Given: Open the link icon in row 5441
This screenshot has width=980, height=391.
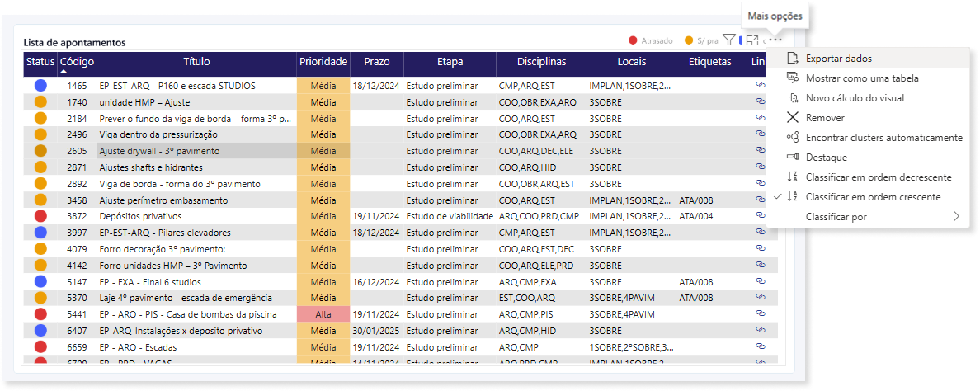Looking at the screenshot, I should 760,313.
